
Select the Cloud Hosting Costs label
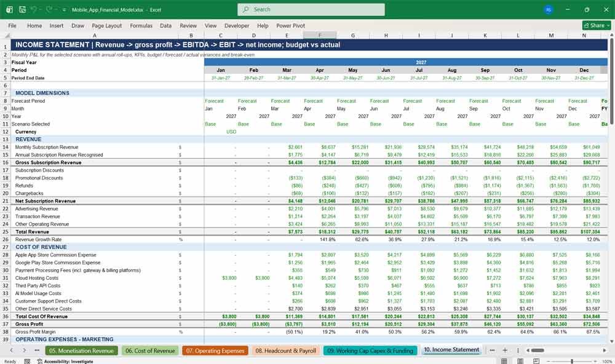click(36, 278)
